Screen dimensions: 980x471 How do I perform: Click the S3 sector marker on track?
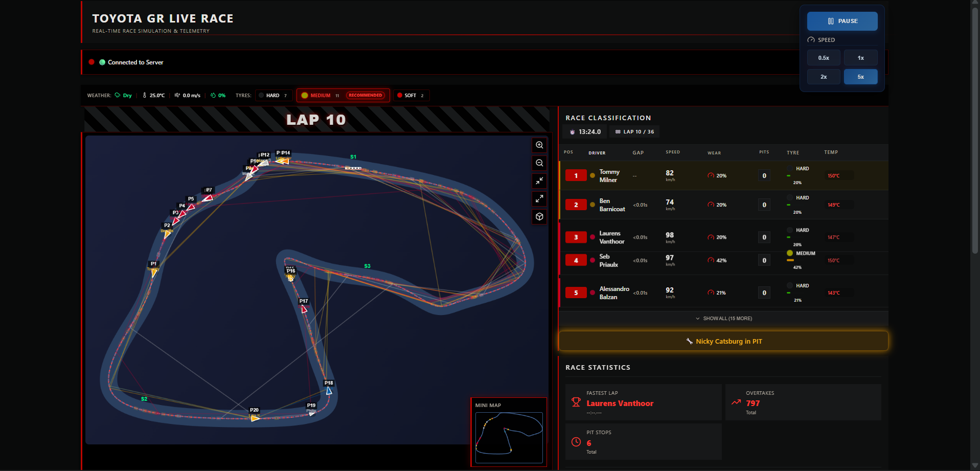coord(367,266)
